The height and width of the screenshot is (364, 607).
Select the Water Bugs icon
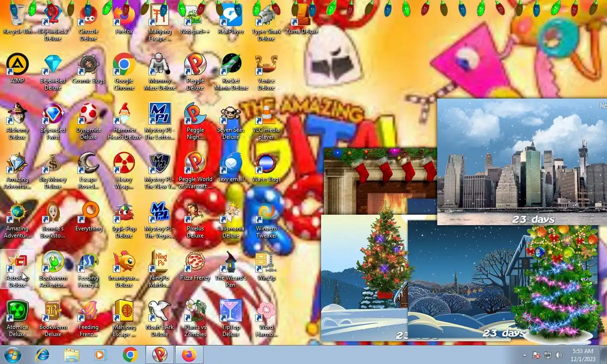click(266, 167)
